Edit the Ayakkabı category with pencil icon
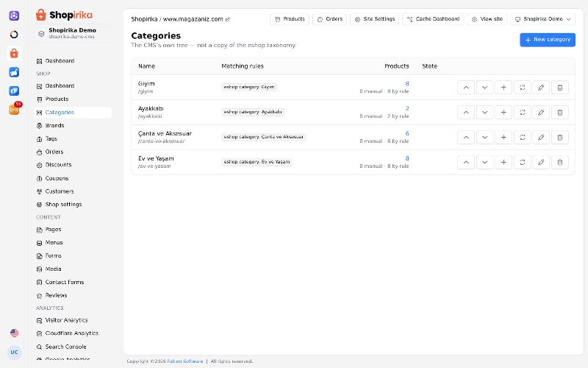This screenshot has width=588, height=368. [x=541, y=113]
